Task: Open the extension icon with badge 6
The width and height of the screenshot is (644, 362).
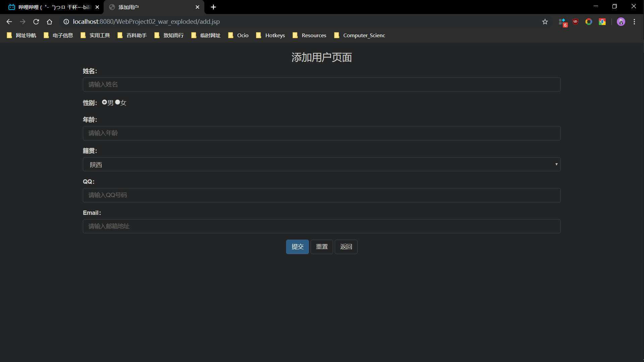Action: coord(562,22)
